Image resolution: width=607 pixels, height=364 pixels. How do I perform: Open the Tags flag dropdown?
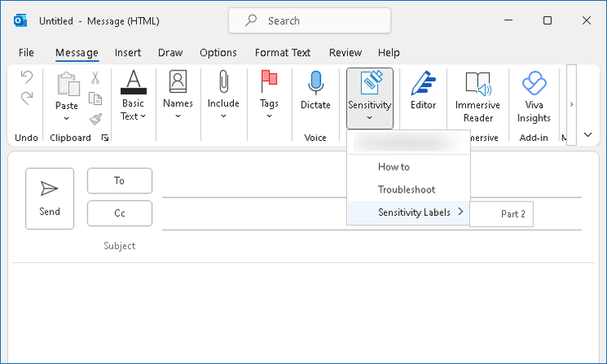269,97
